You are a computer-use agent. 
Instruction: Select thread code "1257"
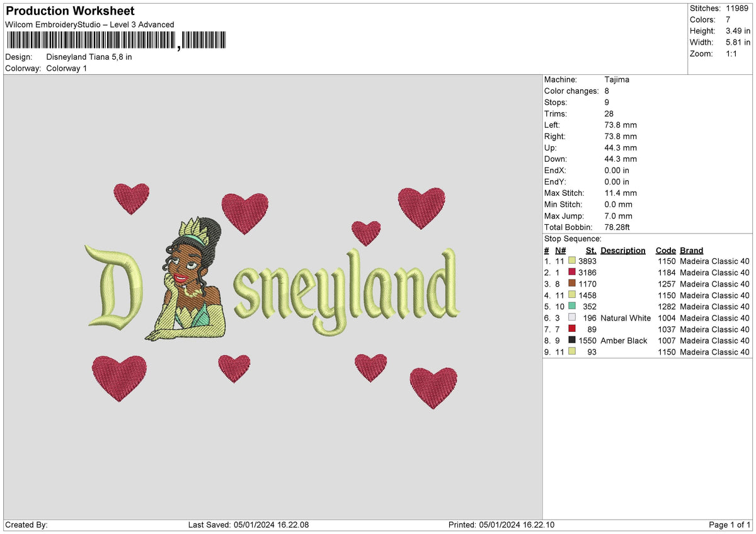point(667,284)
